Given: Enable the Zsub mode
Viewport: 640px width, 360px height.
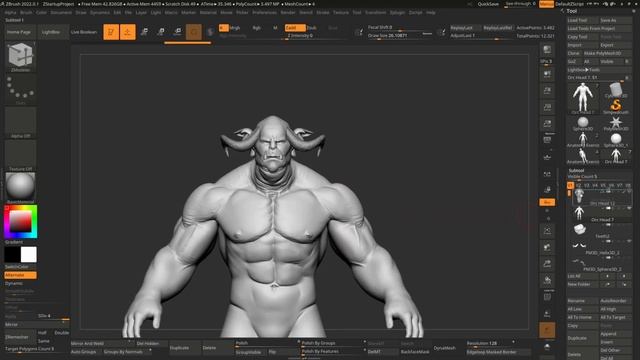Looking at the screenshot, I should (x=311, y=28).
